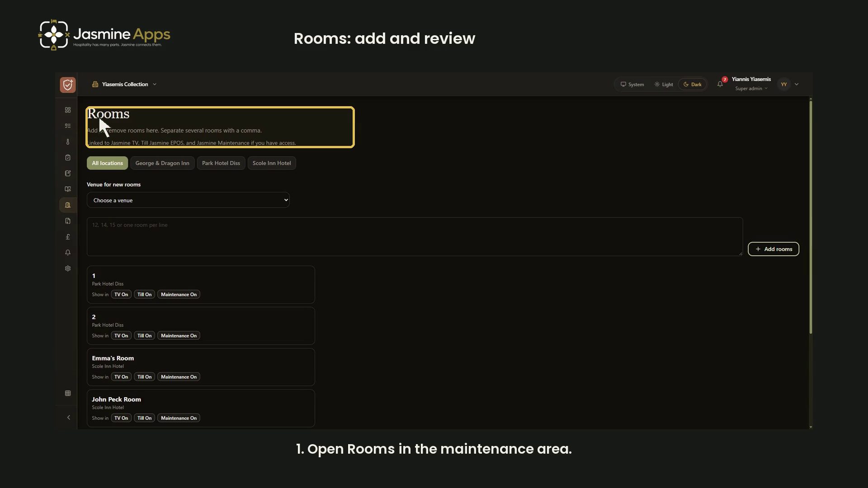
Task: Click the scrollbar up arrow
Action: coord(811,99)
